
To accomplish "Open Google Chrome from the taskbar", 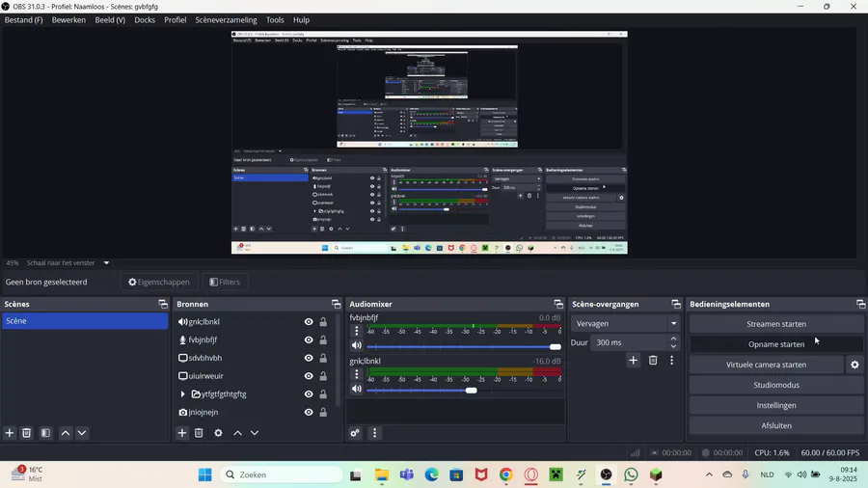I will (506, 474).
